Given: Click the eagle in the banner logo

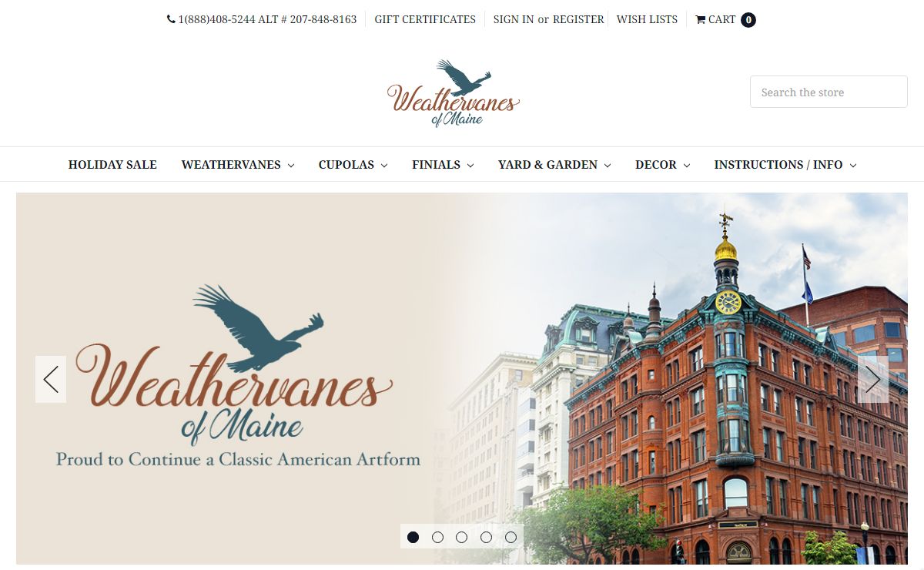Looking at the screenshot, I should pyautogui.click(x=258, y=327).
